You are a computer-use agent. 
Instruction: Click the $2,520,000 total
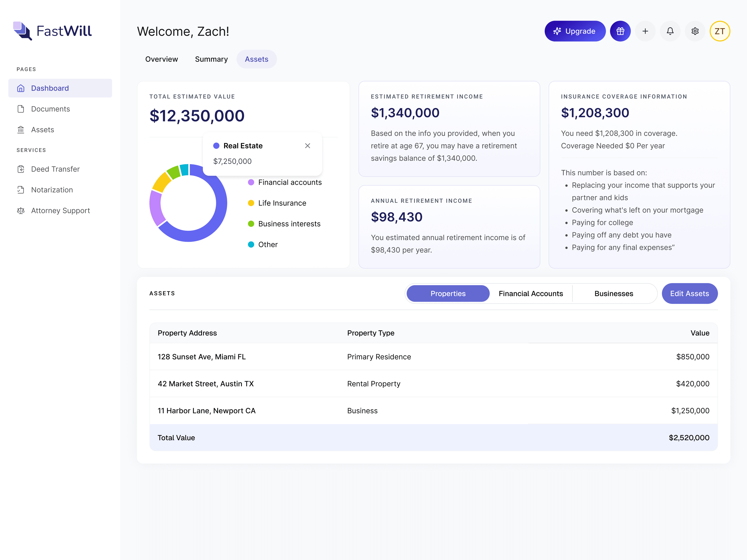[x=689, y=438]
